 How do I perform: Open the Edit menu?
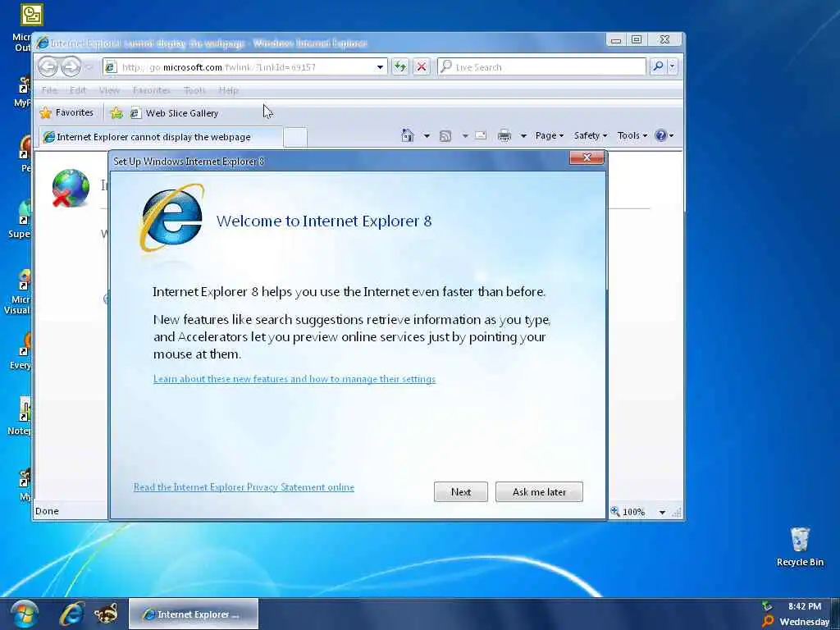click(78, 90)
